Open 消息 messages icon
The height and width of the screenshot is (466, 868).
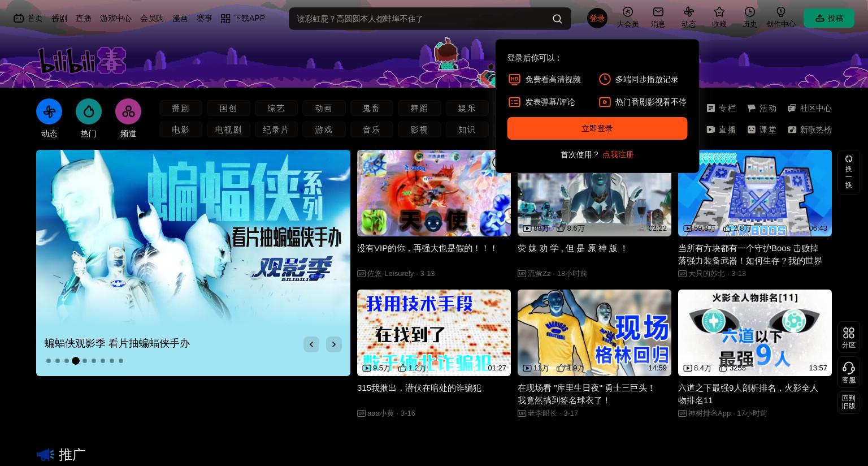(x=658, y=12)
